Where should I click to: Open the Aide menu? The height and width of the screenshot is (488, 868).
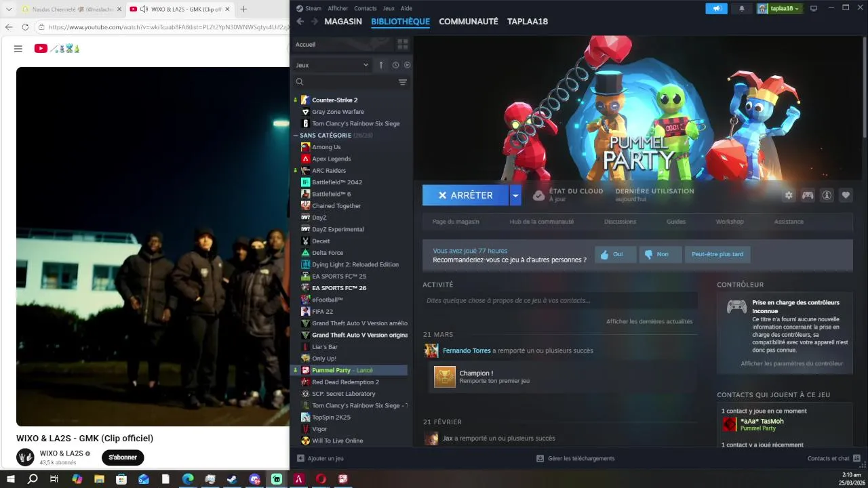tap(406, 8)
